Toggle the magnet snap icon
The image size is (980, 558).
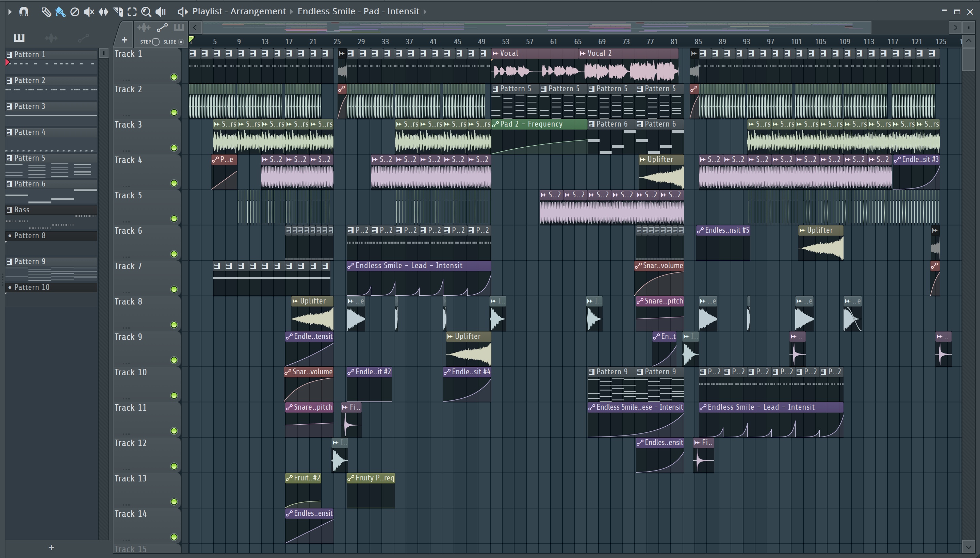[24, 12]
